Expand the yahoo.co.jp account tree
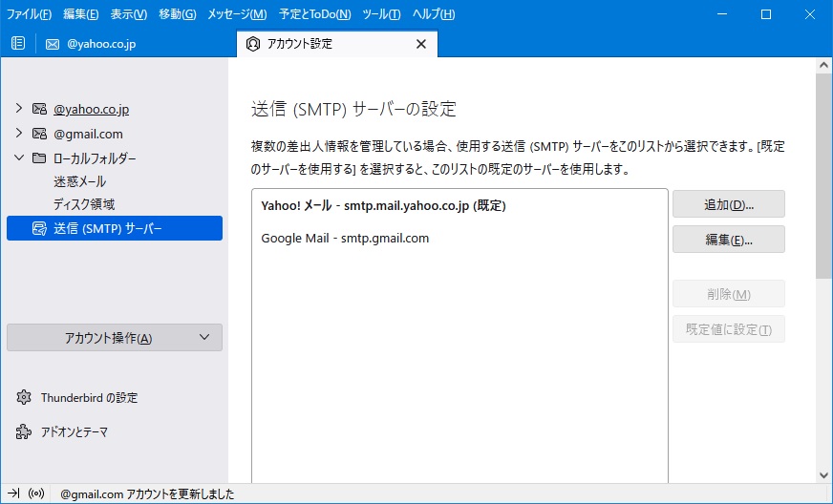The width and height of the screenshot is (833, 504). click(19, 109)
